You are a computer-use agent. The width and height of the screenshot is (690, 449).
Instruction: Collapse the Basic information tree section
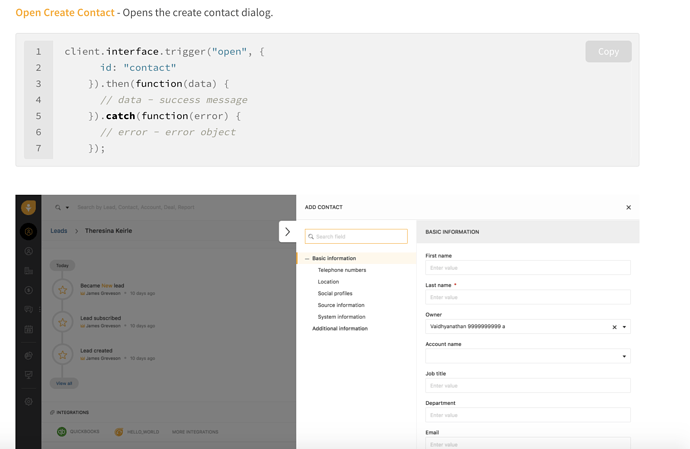point(307,258)
